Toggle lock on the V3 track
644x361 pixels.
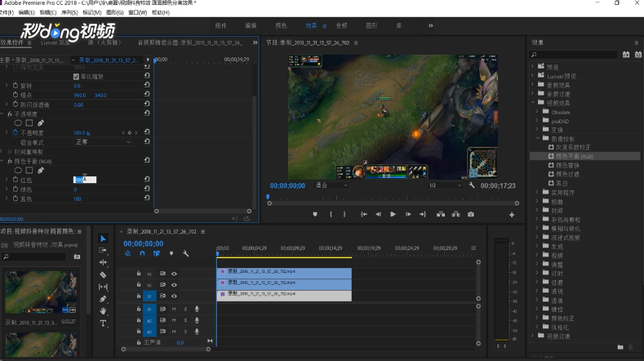[139, 273]
